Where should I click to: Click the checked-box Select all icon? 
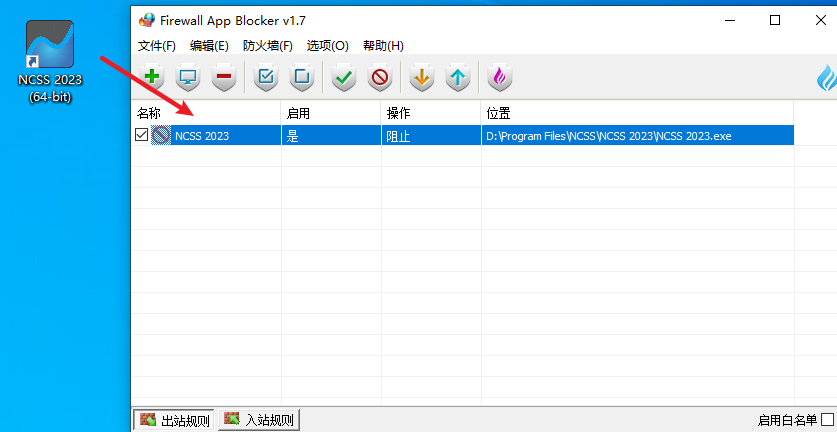[266, 77]
